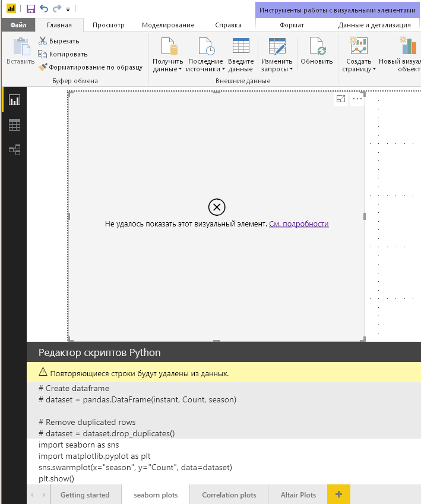Click the plt.show() code line
This screenshot has height=504, width=421.
tap(56, 478)
